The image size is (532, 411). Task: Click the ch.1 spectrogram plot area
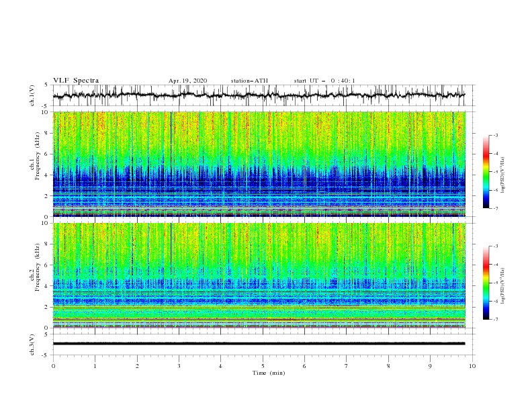click(x=259, y=164)
